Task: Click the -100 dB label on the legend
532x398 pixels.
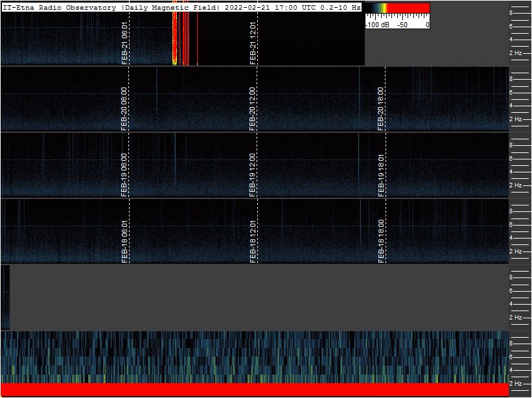Action: (377, 25)
